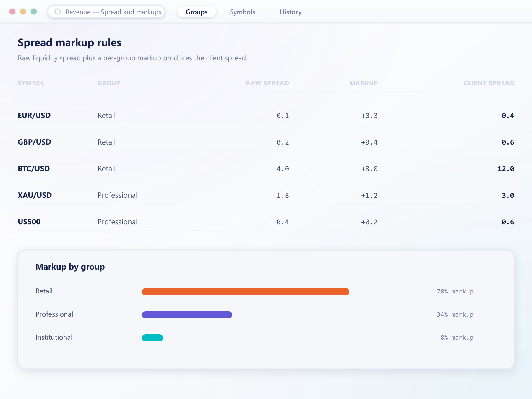Click the XAU/USD raw spread 1.8
The height and width of the screenshot is (399, 532).
pos(283,195)
